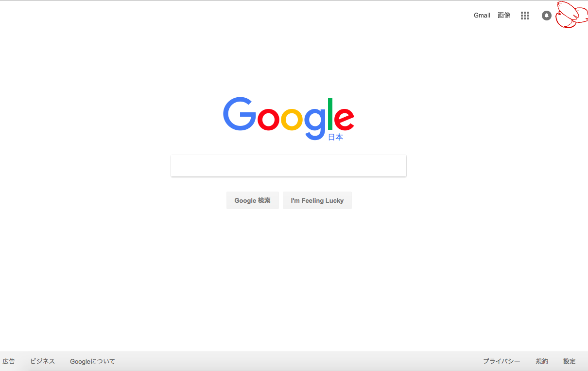588x371 pixels.
Task: Click the Google 検索 button
Action: tap(253, 200)
